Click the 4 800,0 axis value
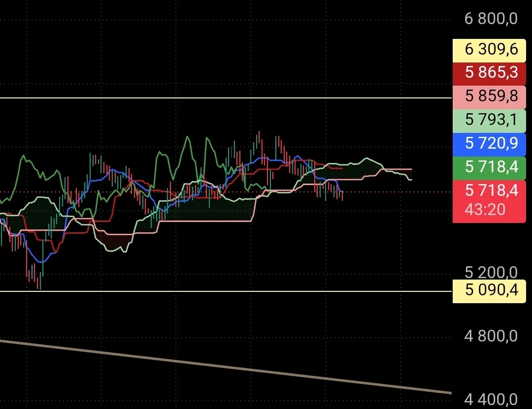Viewport: 532px width, 409px height. click(x=491, y=337)
